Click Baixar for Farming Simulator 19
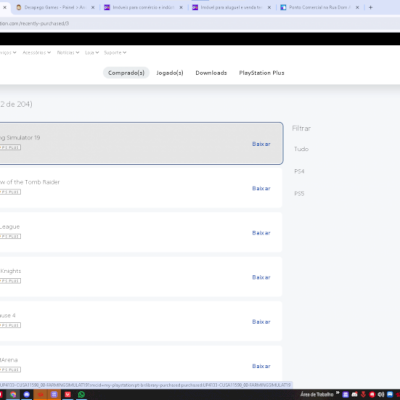 coord(261,144)
